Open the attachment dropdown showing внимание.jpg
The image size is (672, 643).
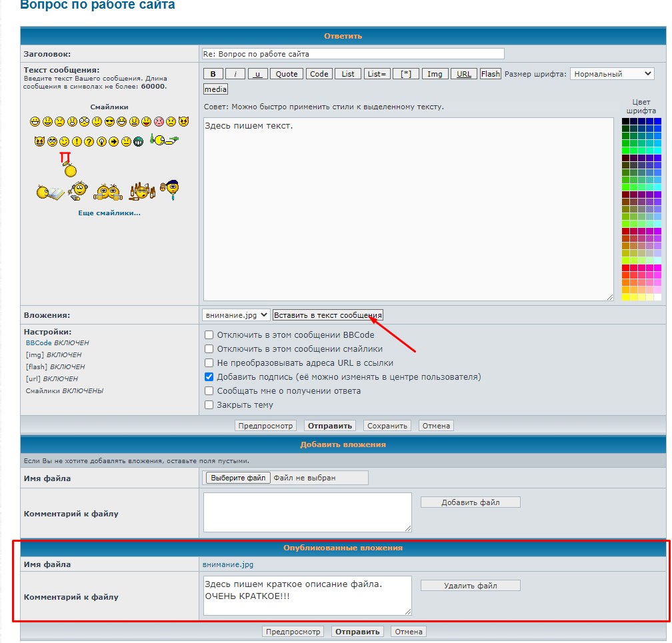pyautogui.click(x=236, y=315)
